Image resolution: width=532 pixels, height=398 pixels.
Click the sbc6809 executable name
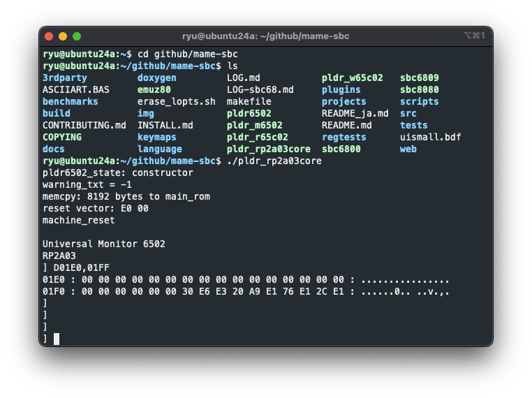pyautogui.click(x=420, y=78)
